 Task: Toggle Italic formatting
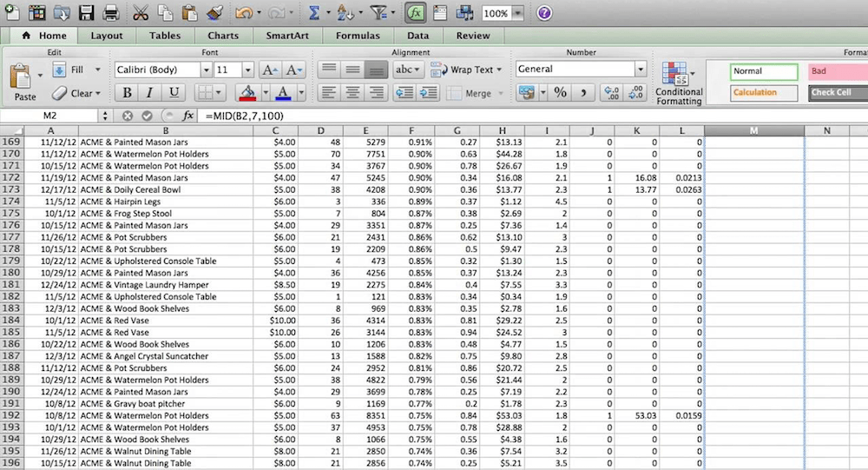tap(149, 93)
